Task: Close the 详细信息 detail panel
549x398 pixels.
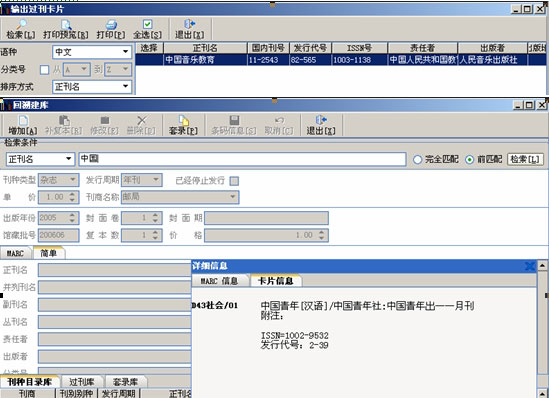Action: coord(530,266)
